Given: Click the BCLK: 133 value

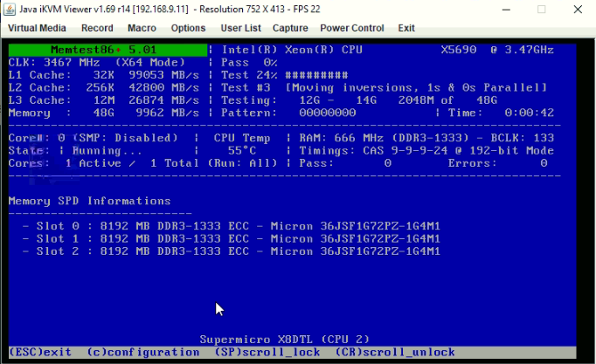Looking at the screenshot, I should [x=523, y=138].
